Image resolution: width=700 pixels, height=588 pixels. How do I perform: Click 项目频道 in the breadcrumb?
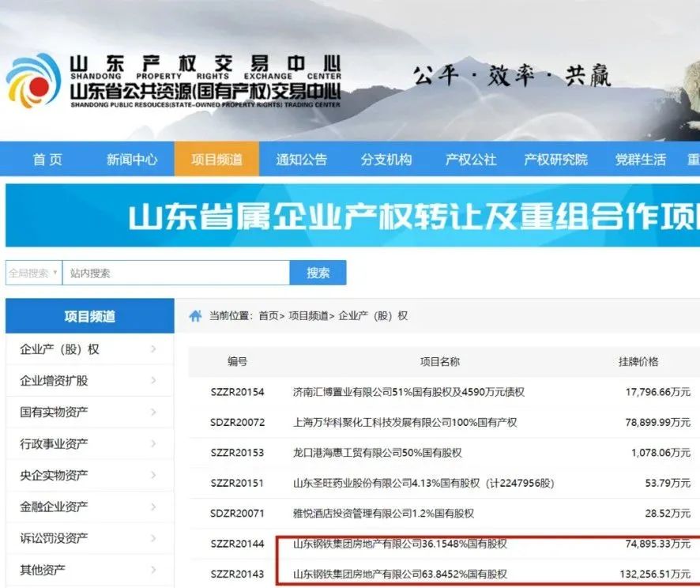[308, 316]
